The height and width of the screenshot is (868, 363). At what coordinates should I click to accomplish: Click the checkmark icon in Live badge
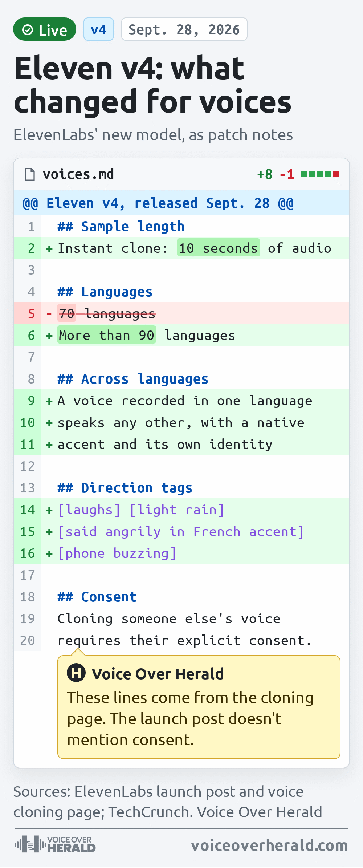(28, 30)
